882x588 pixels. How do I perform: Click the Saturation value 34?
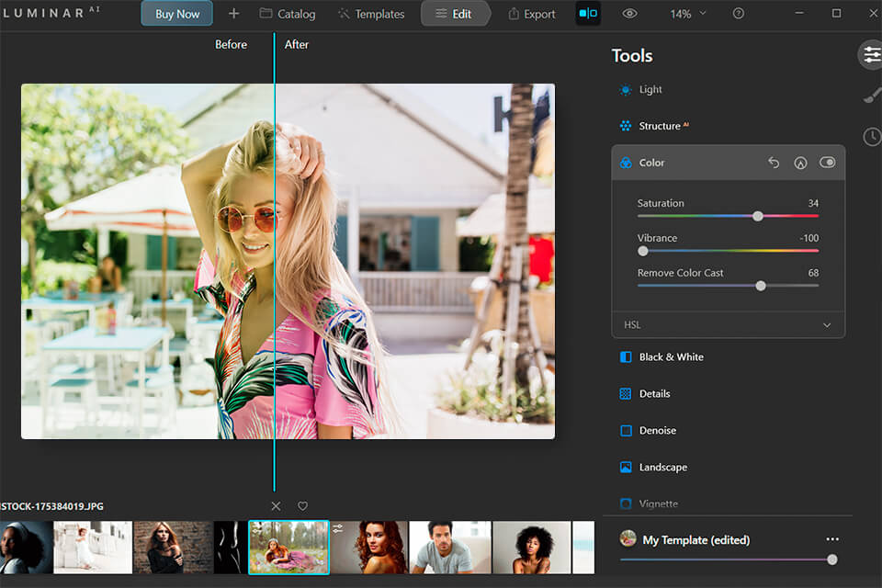pos(813,203)
